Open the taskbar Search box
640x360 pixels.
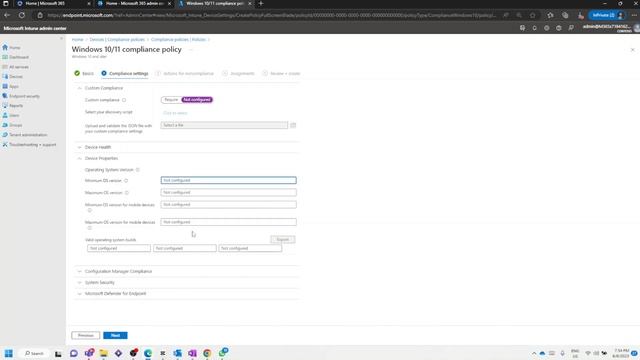tap(34, 353)
